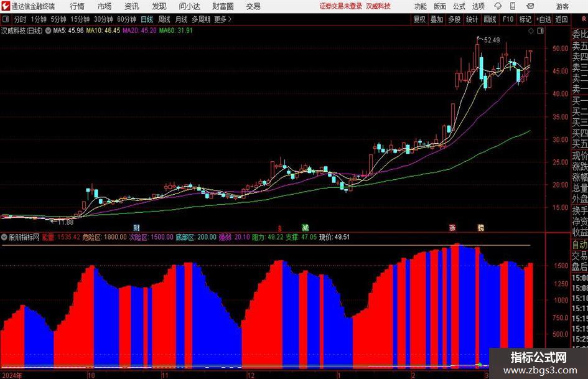Open the dropdown beside 汉威科技(日线)

click(48, 30)
